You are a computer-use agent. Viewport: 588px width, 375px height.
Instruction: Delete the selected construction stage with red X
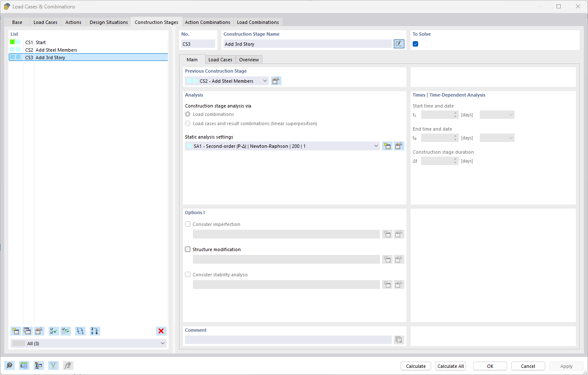(161, 331)
